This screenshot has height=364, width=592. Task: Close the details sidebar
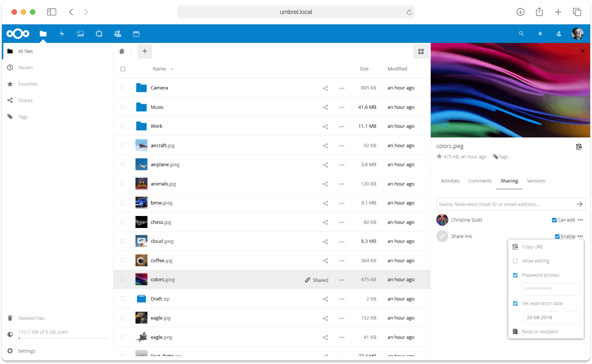tap(583, 51)
